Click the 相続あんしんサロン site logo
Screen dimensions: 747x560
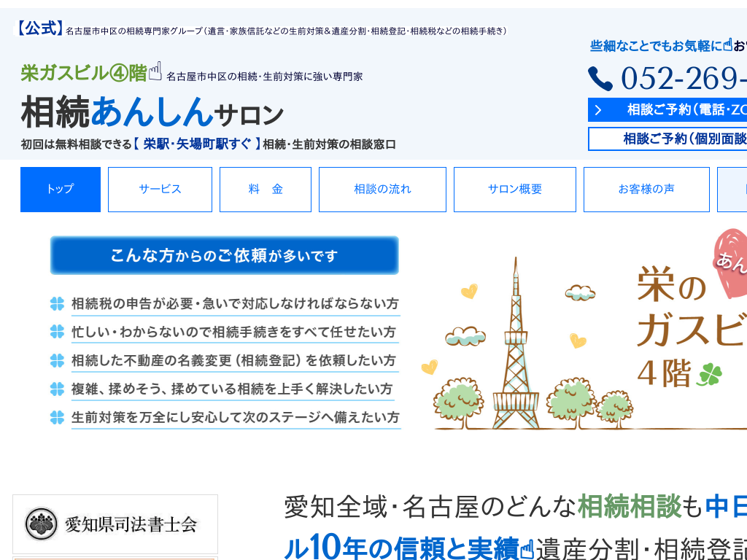click(x=152, y=113)
